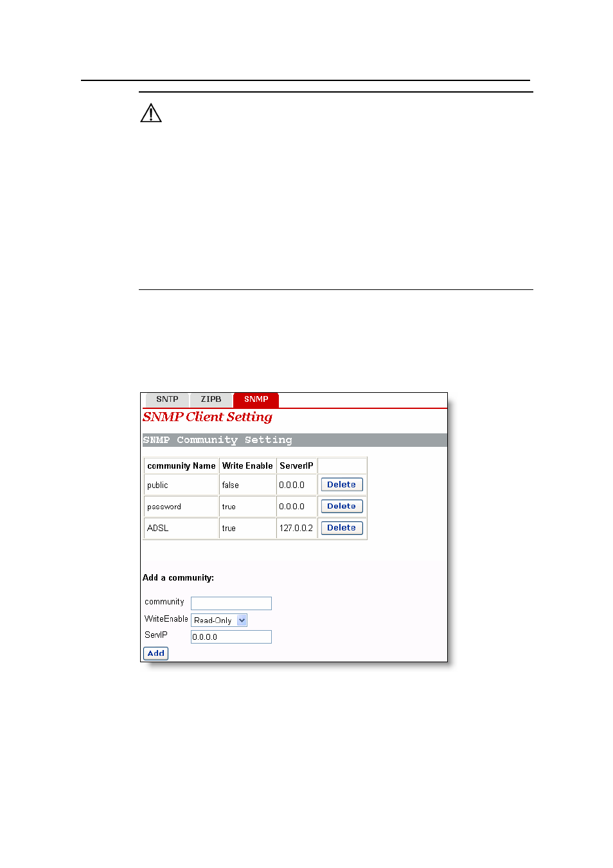
Task: Open the WriteEnable Read-Only dropdown
Action: (219, 620)
